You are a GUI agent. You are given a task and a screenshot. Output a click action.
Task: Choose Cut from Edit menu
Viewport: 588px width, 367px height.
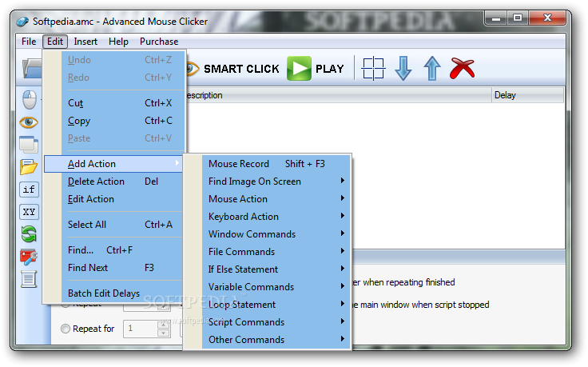tap(114, 103)
